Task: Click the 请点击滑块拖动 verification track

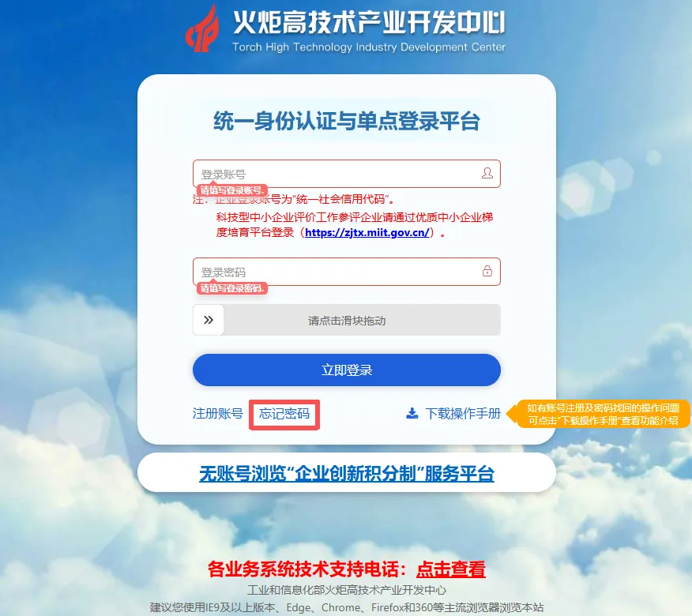Action: (347, 321)
